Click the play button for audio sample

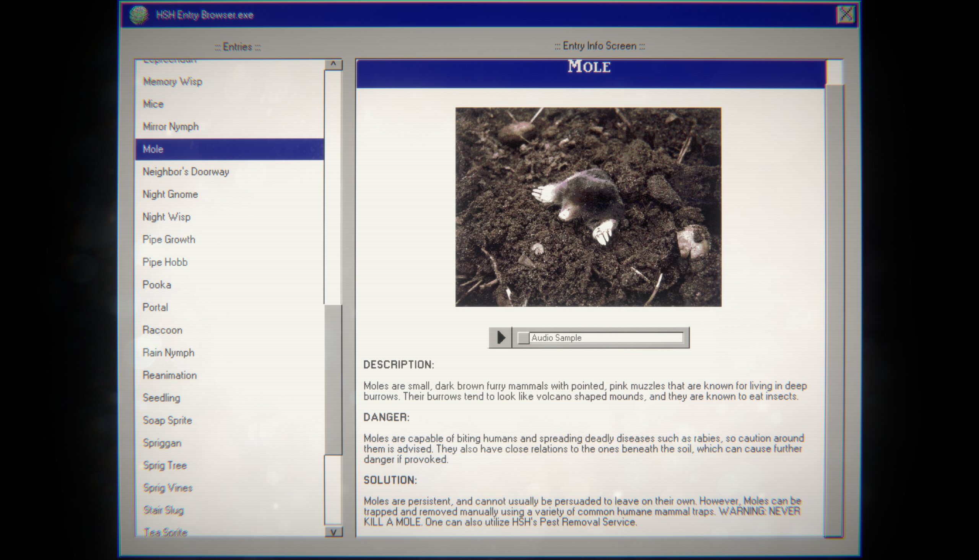[500, 338]
